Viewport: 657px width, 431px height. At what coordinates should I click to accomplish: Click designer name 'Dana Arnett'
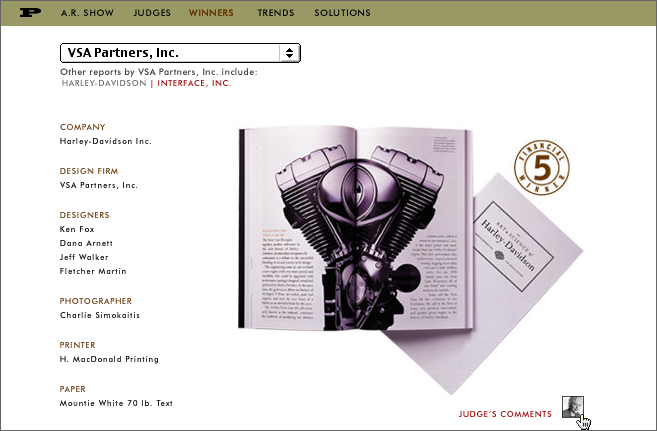(x=86, y=243)
